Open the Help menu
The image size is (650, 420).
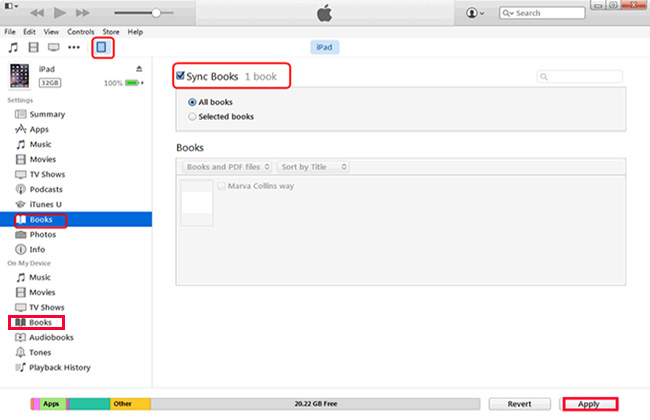point(135,32)
